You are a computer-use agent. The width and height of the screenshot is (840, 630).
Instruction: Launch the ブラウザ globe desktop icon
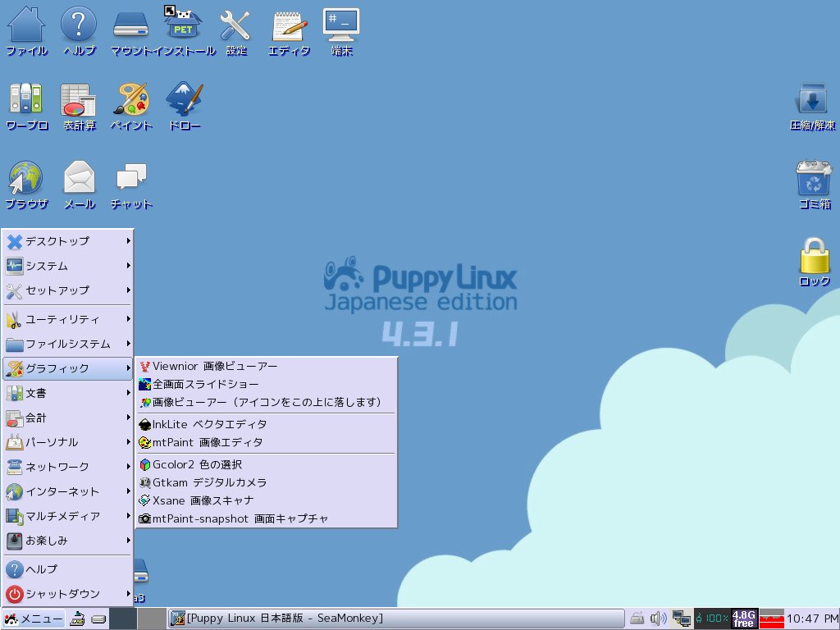26,185
